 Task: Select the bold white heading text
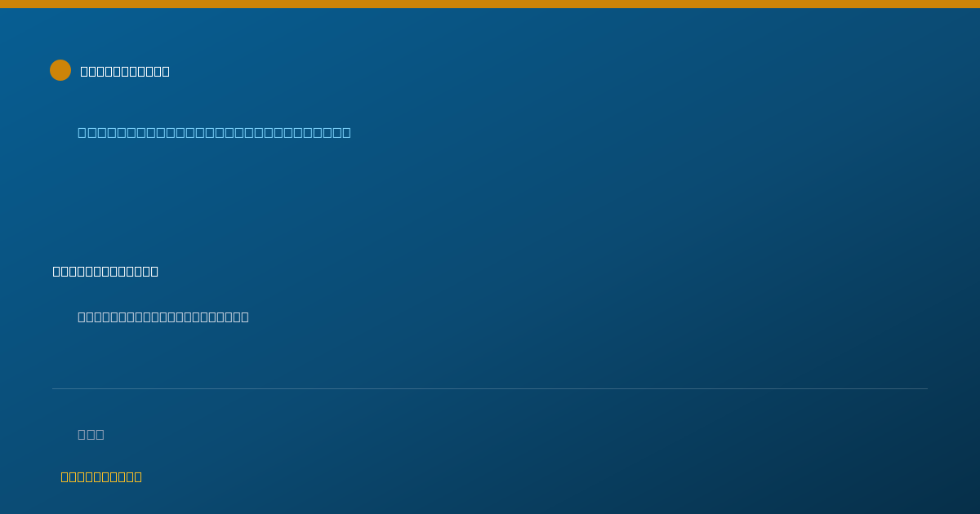pyautogui.click(x=105, y=271)
